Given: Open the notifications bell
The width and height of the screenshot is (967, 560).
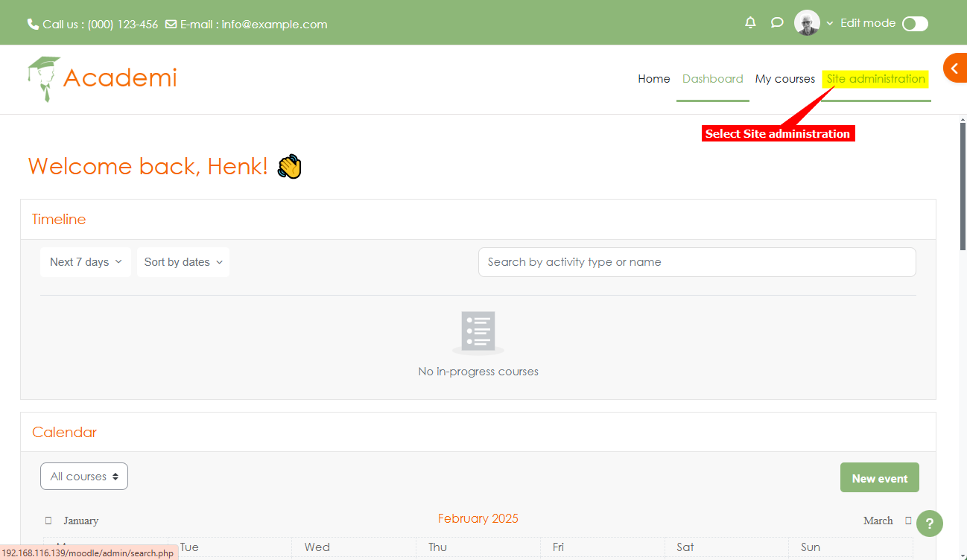Looking at the screenshot, I should 750,23.
